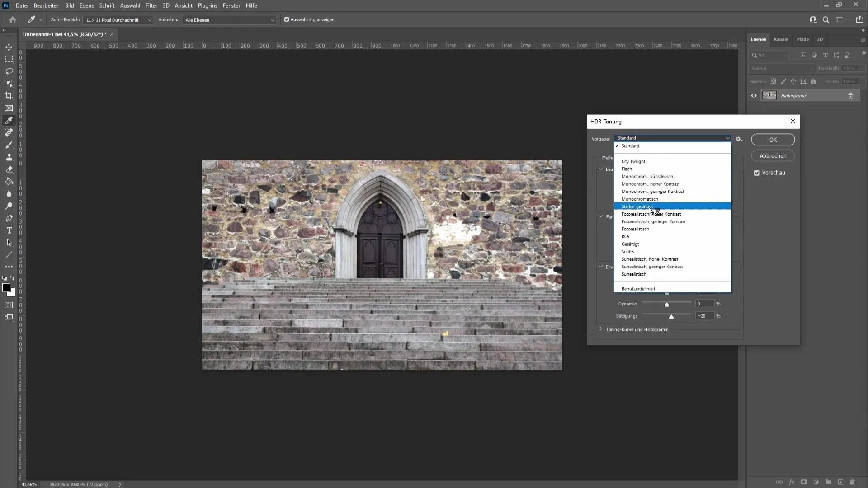Viewport: 868px width, 488px height.
Task: Select the Object Selection tool
Action: (9, 84)
